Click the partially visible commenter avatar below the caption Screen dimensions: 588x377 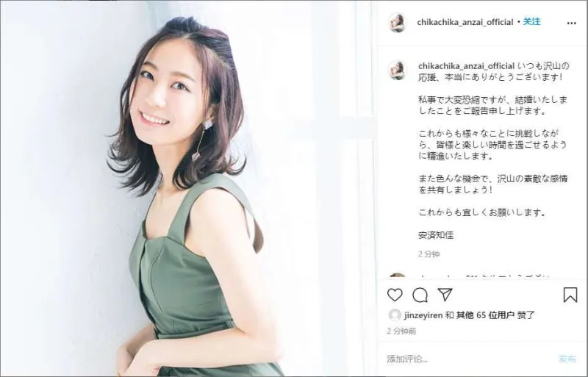(397, 276)
